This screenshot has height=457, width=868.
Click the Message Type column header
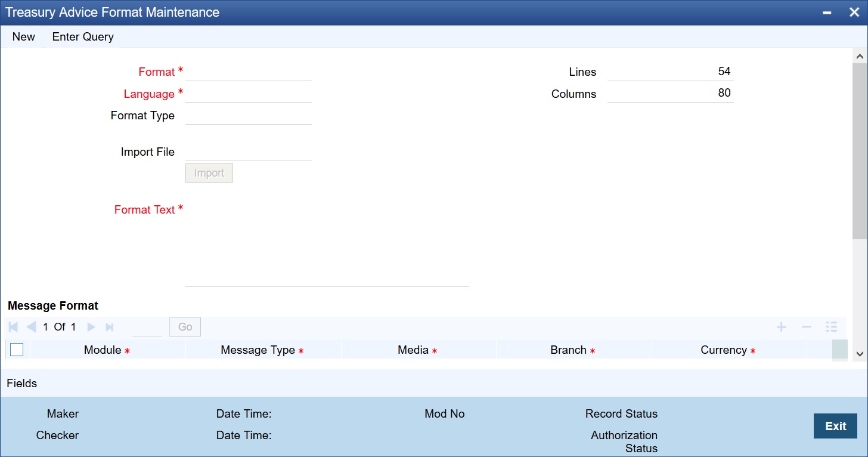pyautogui.click(x=262, y=350)
